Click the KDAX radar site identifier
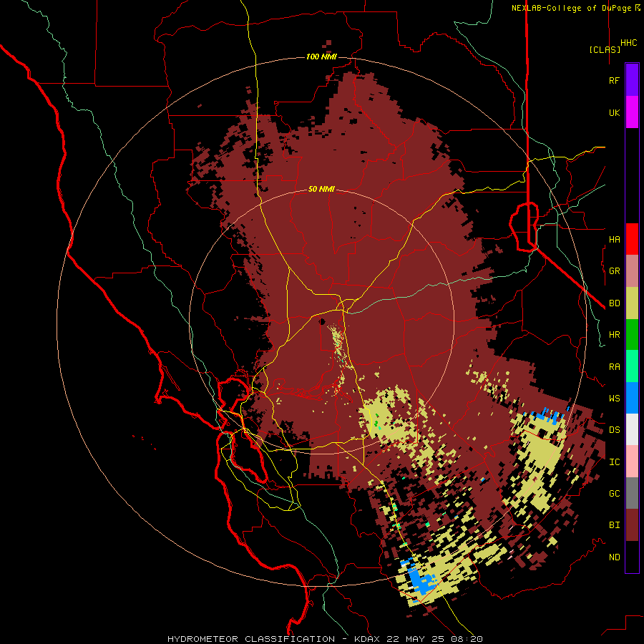Screen dimensions: 644x644 click(367, 639)
